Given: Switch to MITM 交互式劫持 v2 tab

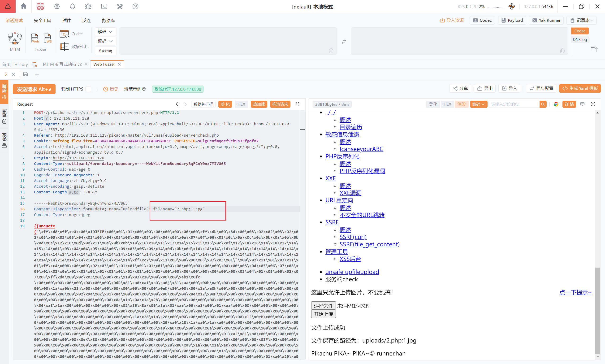Looking at the screenshot, I should click(x=62, y=64).
